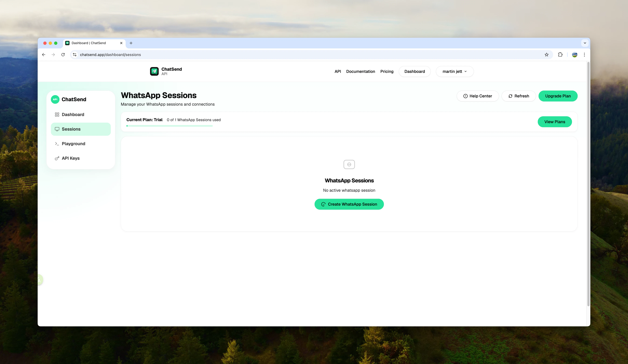Click the Help Center info circle icon
The image size is (628, 364).
[465, 96]
